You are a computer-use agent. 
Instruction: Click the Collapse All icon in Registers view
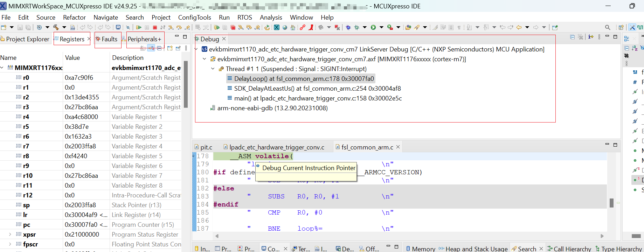pyautogui.click(x=159, y=48)
